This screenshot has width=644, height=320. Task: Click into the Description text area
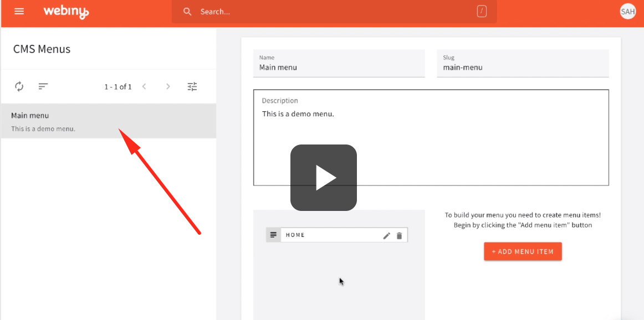tap(431, 137)
